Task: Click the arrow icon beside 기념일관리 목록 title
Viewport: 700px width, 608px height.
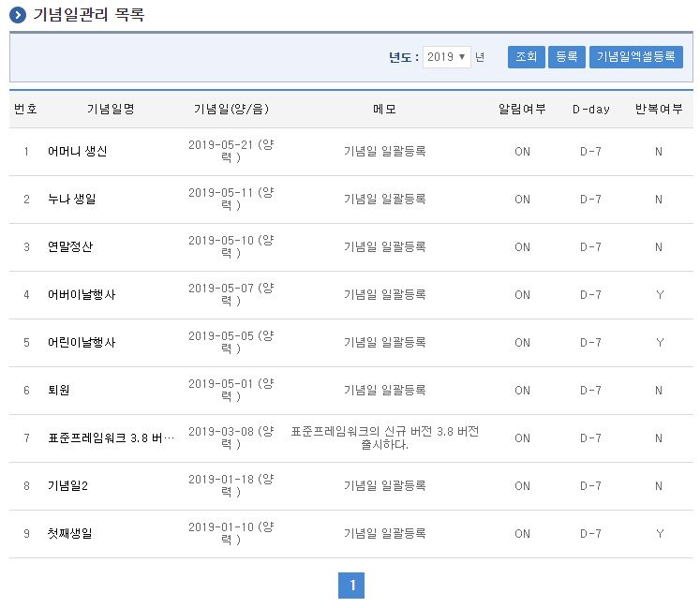Action: [x=17, y=15]
